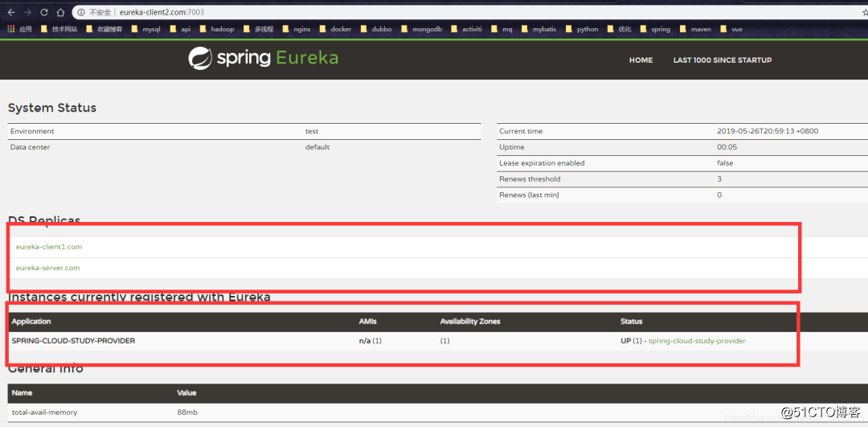Follow the eureka-server.com replica link

pos(47,268)
